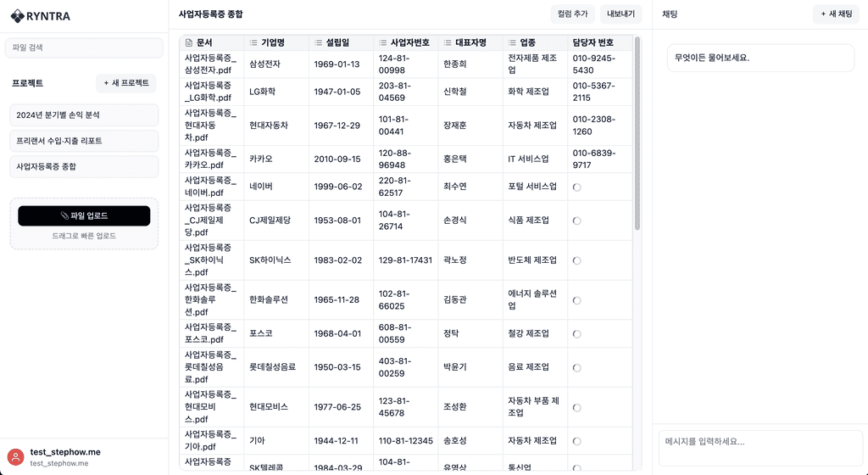Click the 1969-01-13 founding date cell
868x475 pixels.
tap(341, 64)
